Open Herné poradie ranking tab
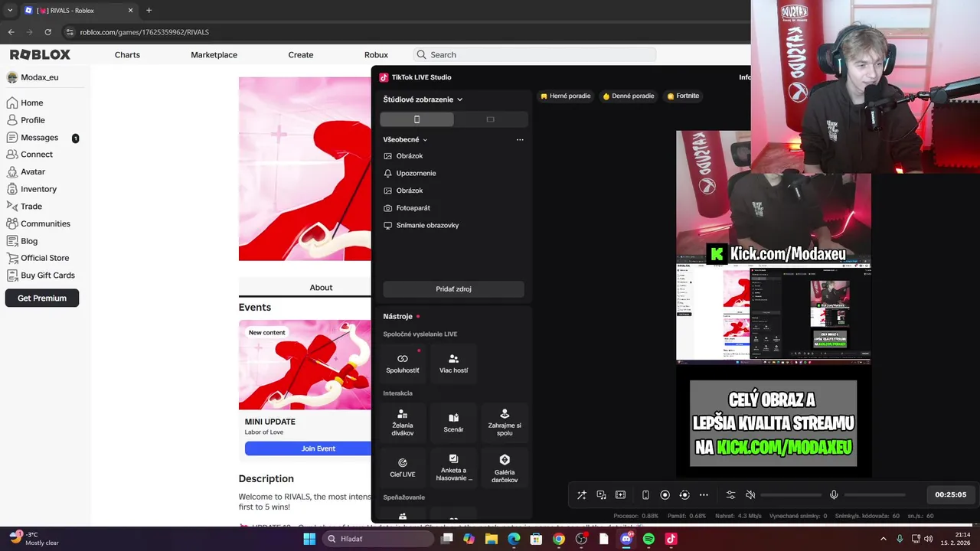The image size is (980, 551). point(566,96)
